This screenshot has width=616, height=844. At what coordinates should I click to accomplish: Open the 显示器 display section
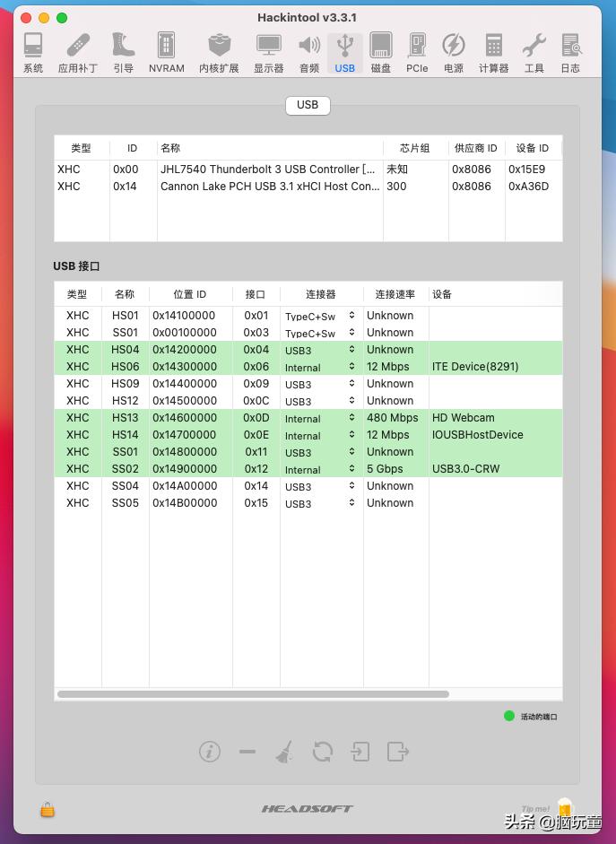[268, 52]
